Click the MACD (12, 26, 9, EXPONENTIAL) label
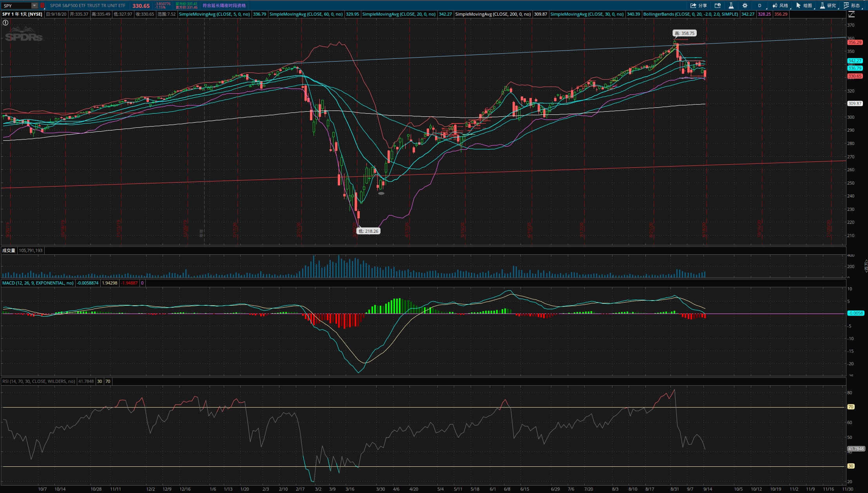The image size is (868, 493). pos(38,283)
